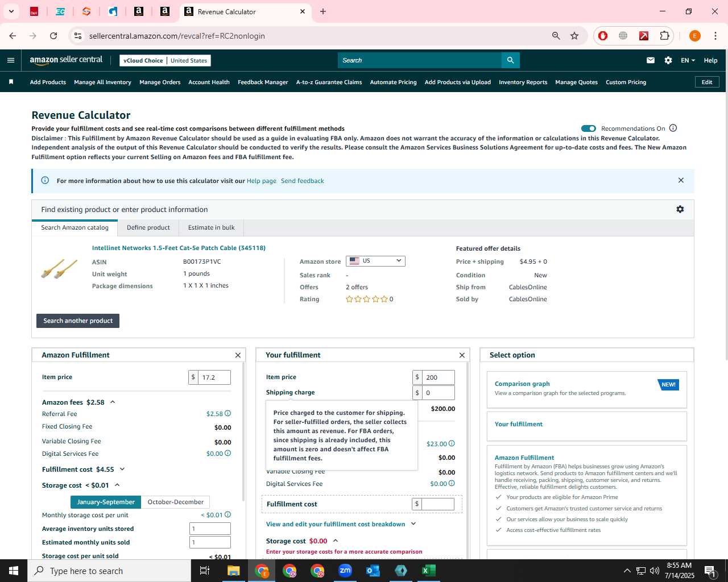
Task: Click the Edit button in navigation bar
Action: pyautogui.click(x=707, y=82)
